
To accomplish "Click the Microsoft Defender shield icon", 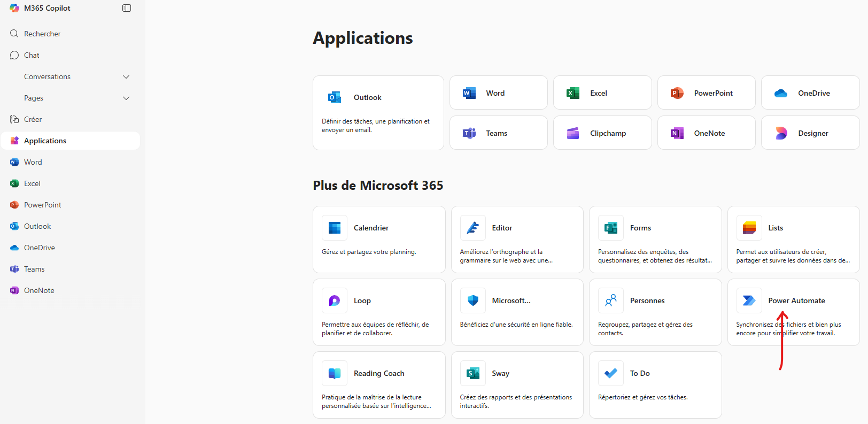I will (473, 300).
